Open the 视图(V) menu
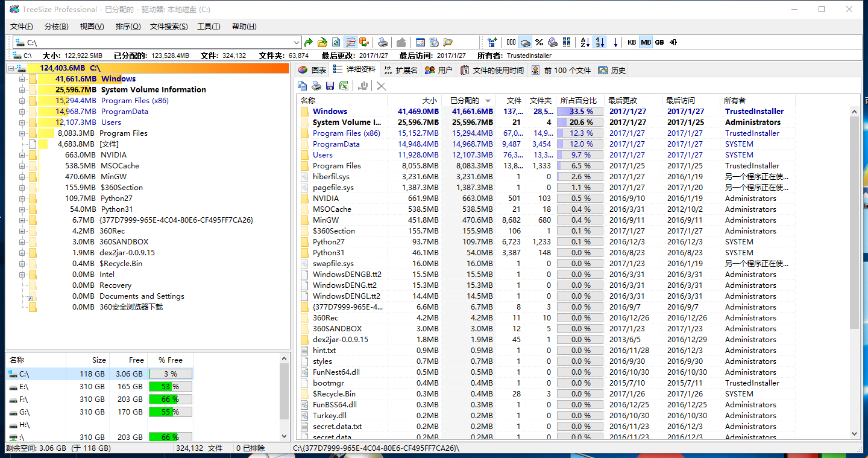Viewport: 868px width, 458px height. (x=92, y=27)
